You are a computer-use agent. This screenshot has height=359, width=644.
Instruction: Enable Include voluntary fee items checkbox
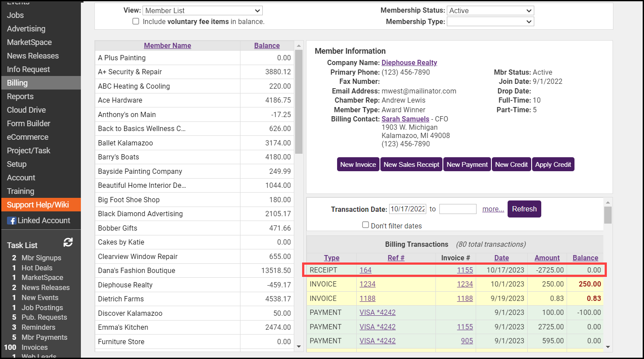[x=136, y=21]
